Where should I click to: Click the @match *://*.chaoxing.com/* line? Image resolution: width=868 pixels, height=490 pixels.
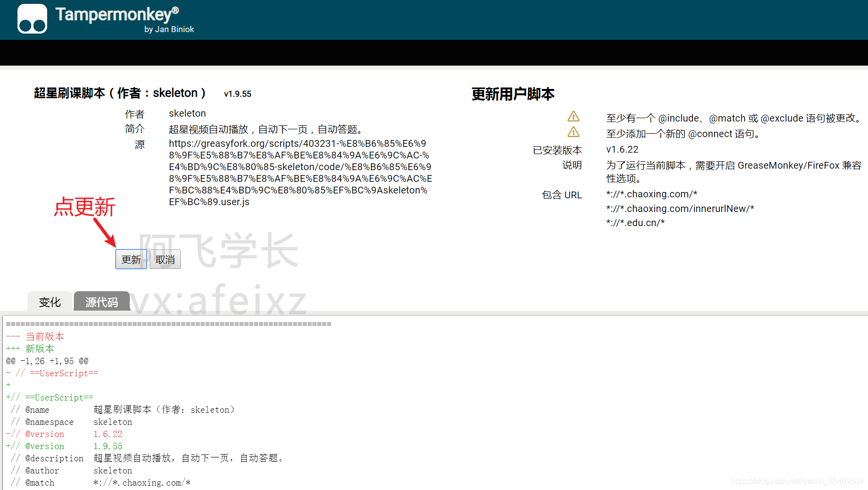pyautogui.click(x=101, y=482)
